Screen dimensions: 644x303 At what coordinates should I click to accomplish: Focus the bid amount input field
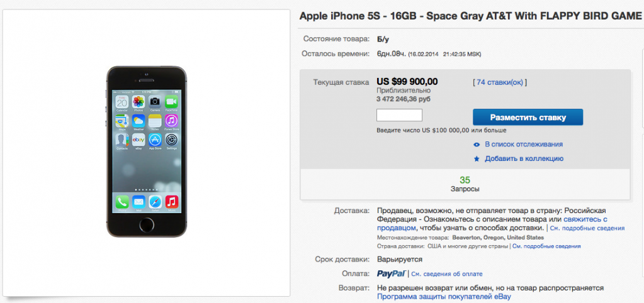tap(399, 116)
